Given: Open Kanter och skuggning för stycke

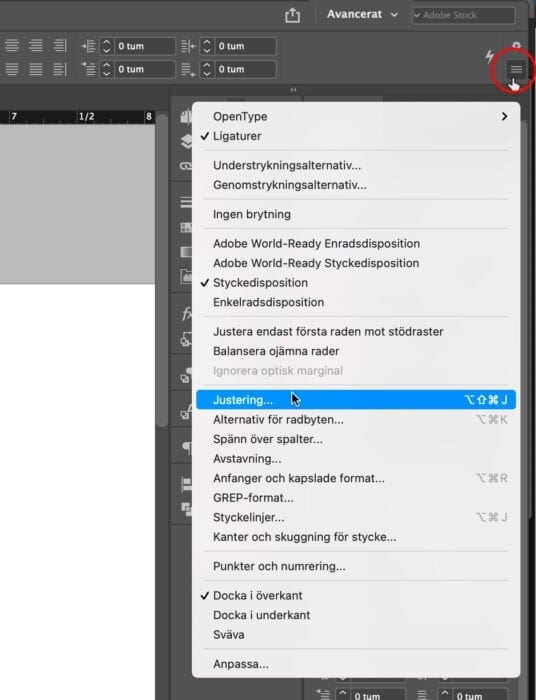Looking at the screenshot, I should tap(356, 537).
